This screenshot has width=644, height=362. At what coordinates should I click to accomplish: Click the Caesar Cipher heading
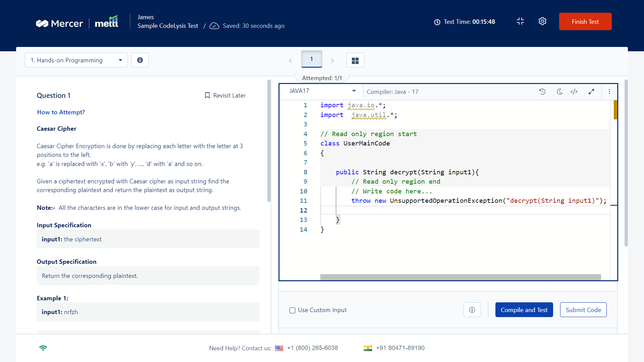coord(56,129)
